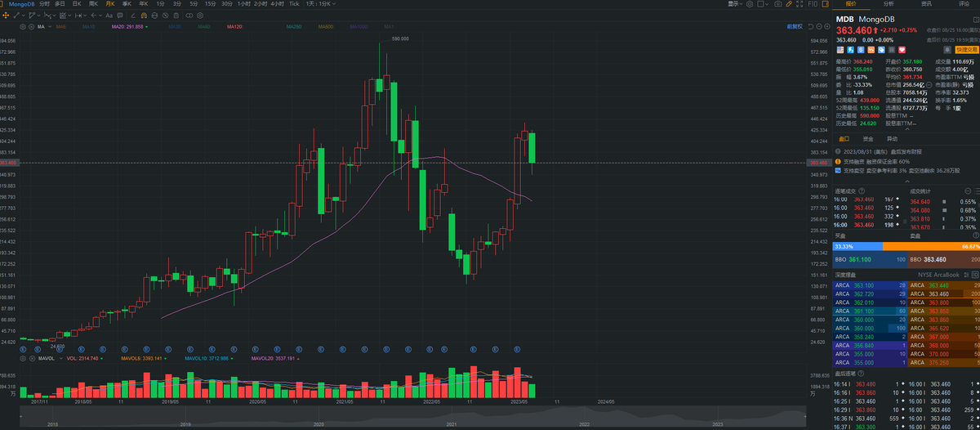Expand the MA indicator name dropdown
980x430 pixels.
pos(50,26)
